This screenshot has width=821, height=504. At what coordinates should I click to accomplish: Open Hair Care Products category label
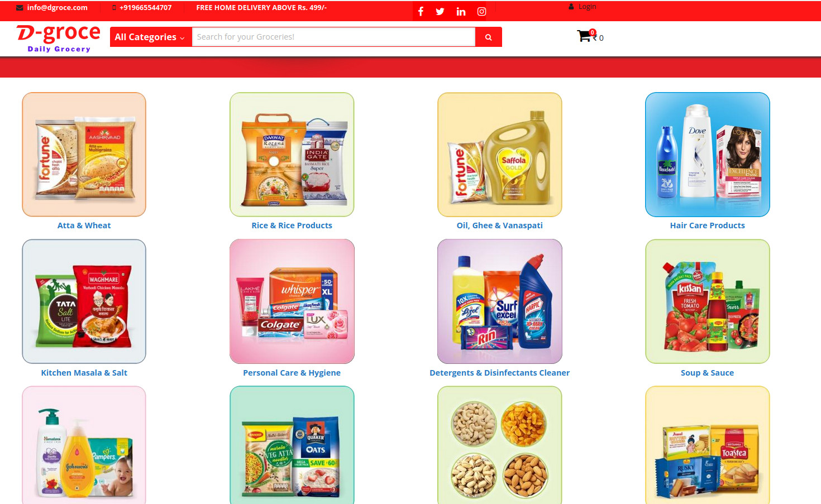point(707,225)
